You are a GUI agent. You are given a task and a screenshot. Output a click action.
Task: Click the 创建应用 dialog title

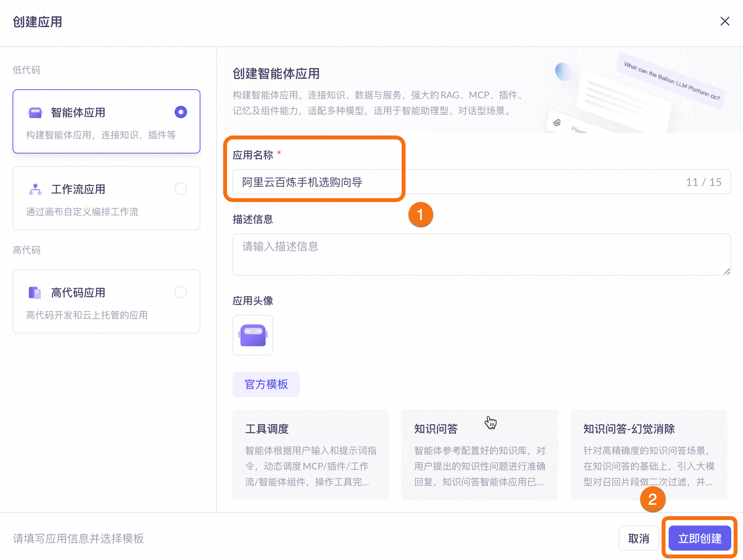click(38, 22)
